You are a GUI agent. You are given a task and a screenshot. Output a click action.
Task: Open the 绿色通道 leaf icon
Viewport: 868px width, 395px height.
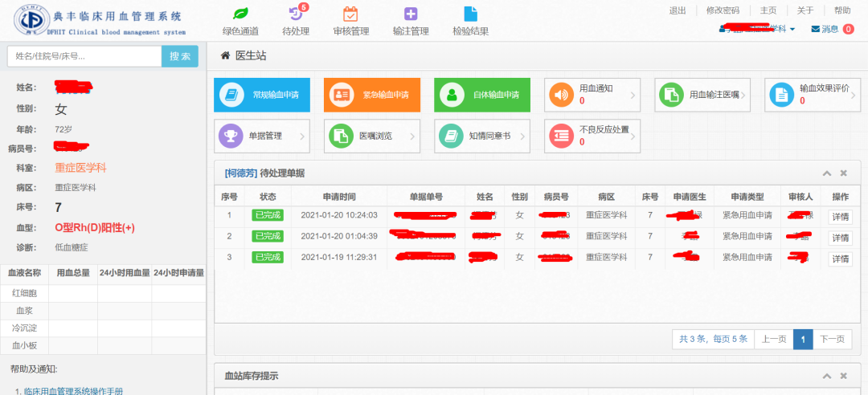point(240,14)
